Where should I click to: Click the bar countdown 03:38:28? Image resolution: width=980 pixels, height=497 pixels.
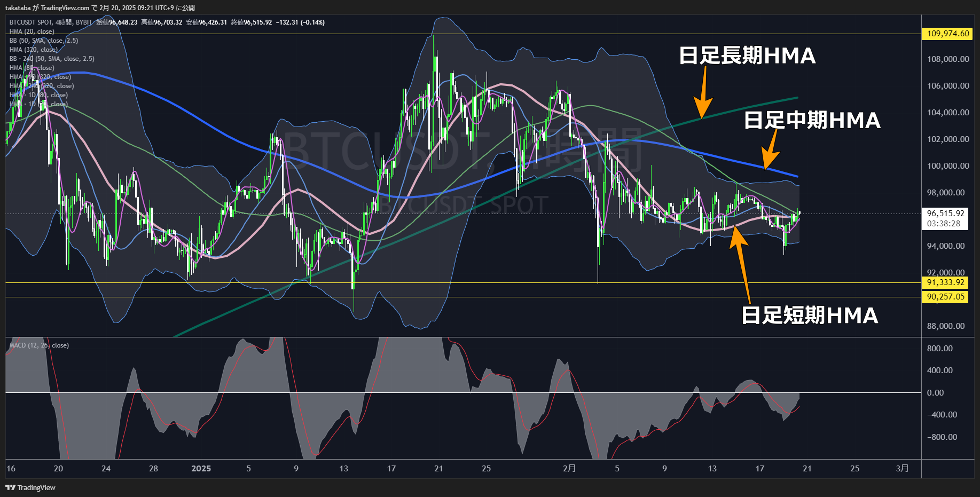[944, 224]
